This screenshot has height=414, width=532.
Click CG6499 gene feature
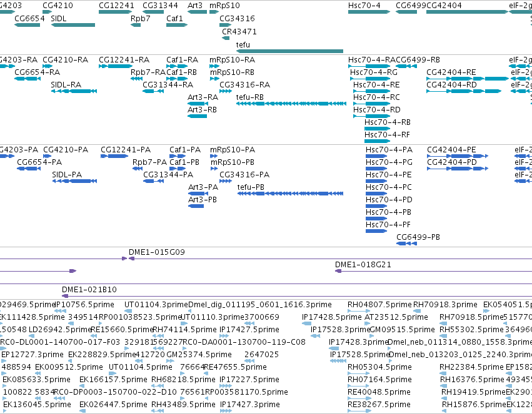[406, 12]
